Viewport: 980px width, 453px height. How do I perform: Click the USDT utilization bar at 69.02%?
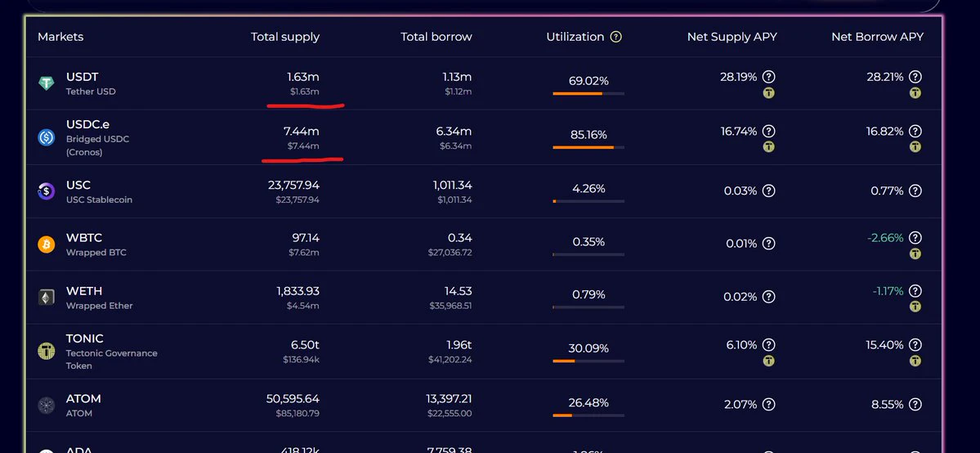point(588,94)
